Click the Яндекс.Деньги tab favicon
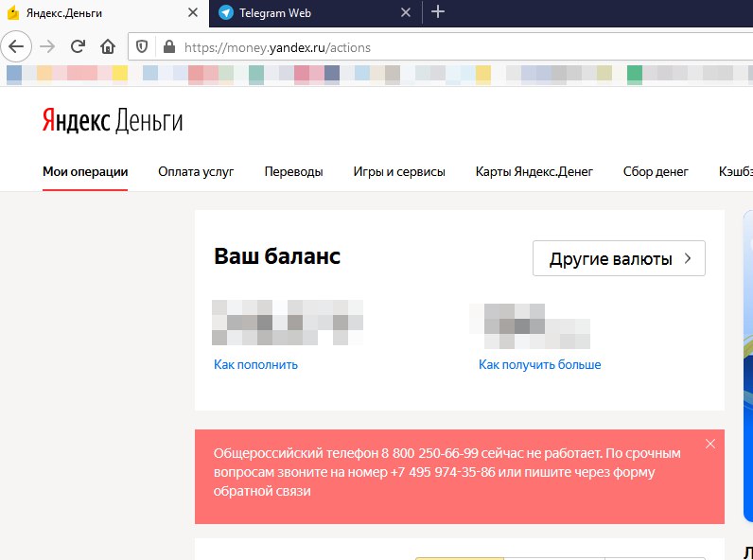753x560 pixels. coord(13,13)
